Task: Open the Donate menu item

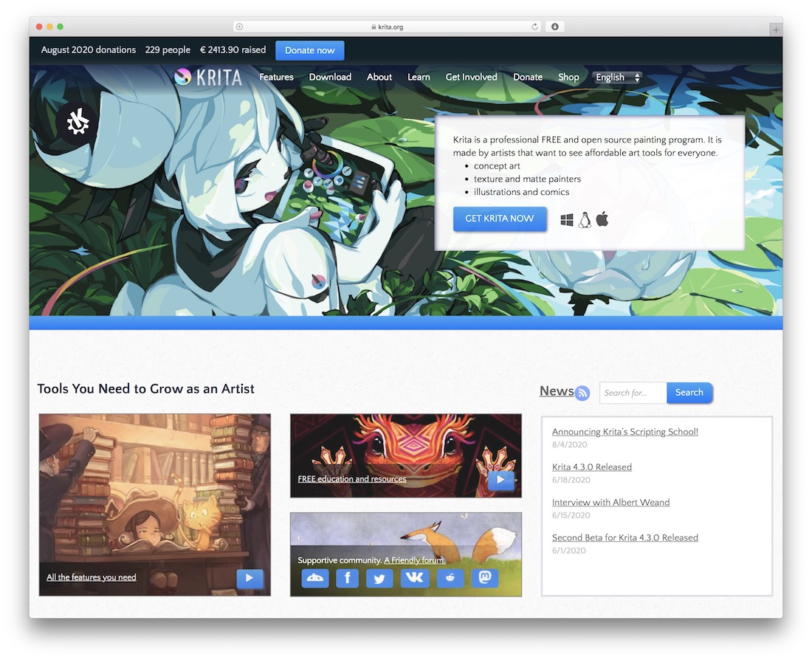Action: click(x=528, y=77)
